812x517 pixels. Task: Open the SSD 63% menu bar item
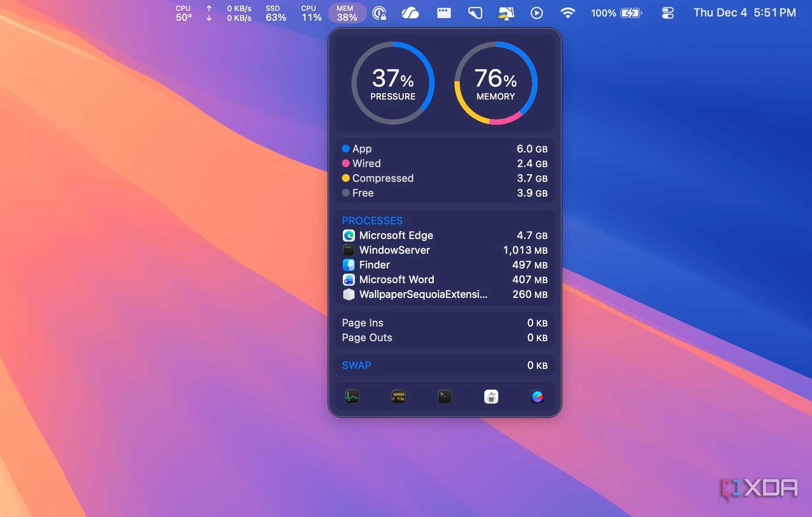tap(276, 13)
